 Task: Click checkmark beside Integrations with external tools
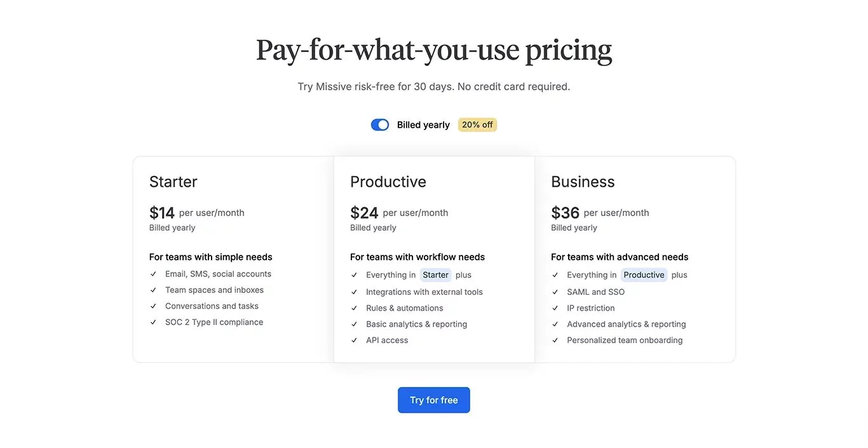coord(354,292)
